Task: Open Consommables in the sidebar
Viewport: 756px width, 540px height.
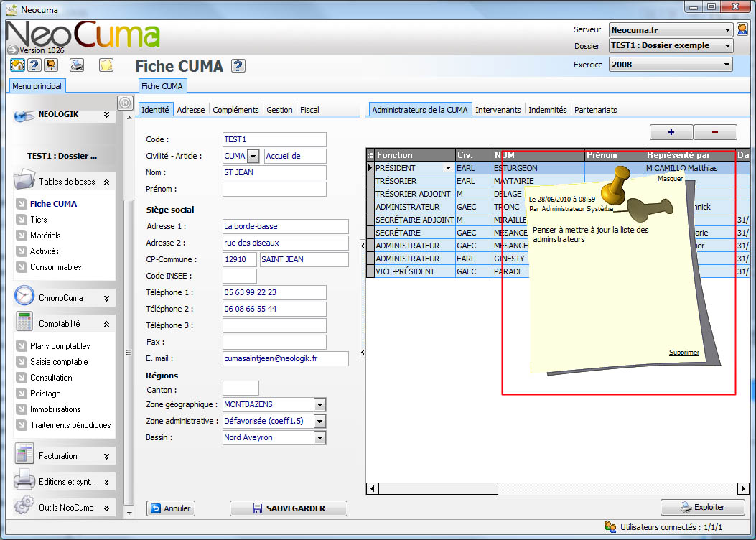Action: point(56,267)
